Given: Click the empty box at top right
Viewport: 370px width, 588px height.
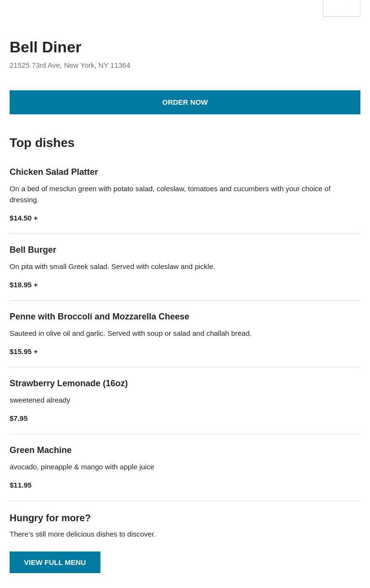Looking at the screenshot, I should coord(341,8).
